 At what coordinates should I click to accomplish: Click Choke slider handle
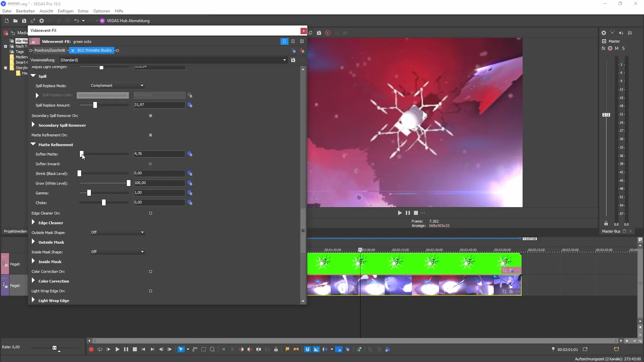click(104, 202)
